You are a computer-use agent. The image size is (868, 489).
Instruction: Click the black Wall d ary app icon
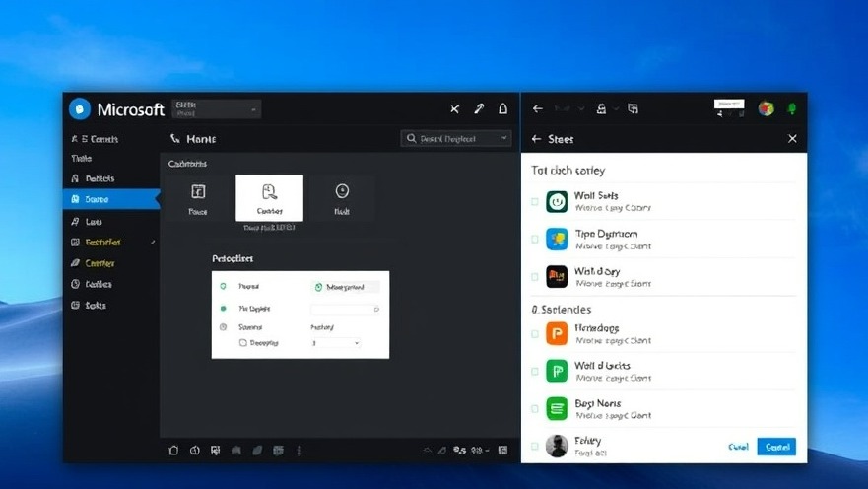tap(557, 276)
